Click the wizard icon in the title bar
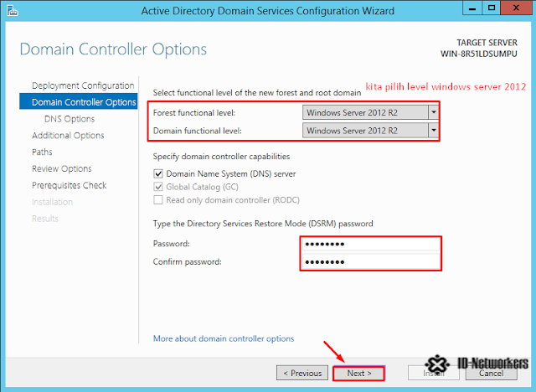Viewport: 536px width, 392px height. click(12, 10)
